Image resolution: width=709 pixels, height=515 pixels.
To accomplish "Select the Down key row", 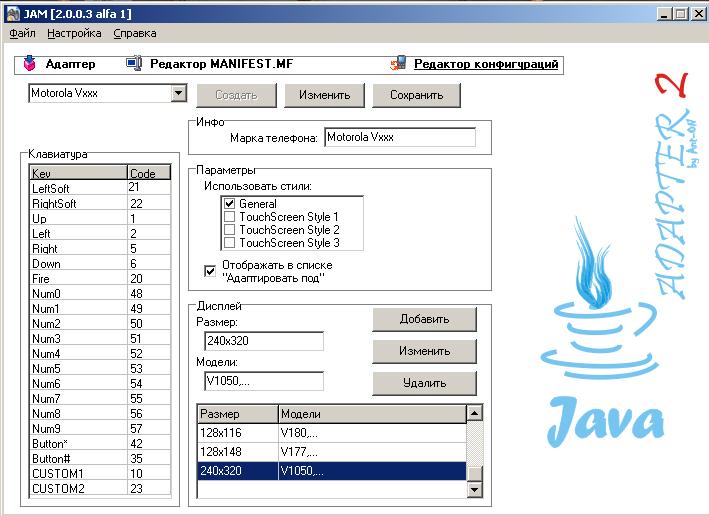I will (x=100, y=264).
